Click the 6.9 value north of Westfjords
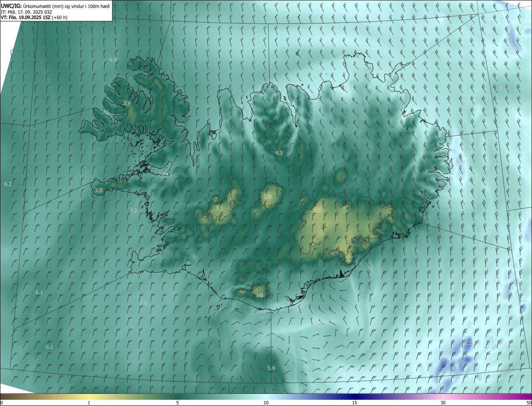Viewport: 532px width, 406px height. point(113,60)
